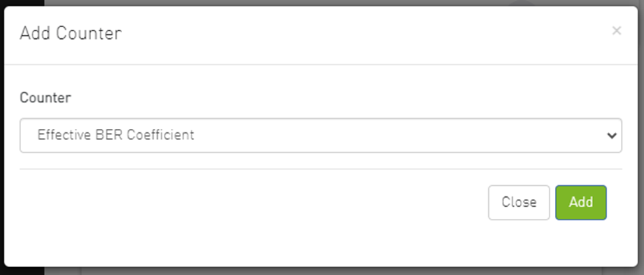Click empty space right of Counter label

click(330, 98)
